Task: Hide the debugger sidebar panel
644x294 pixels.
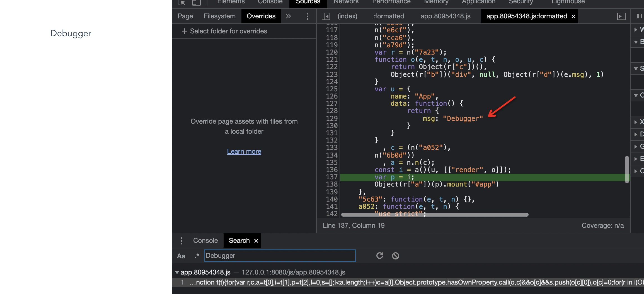Action: (621, 16)
